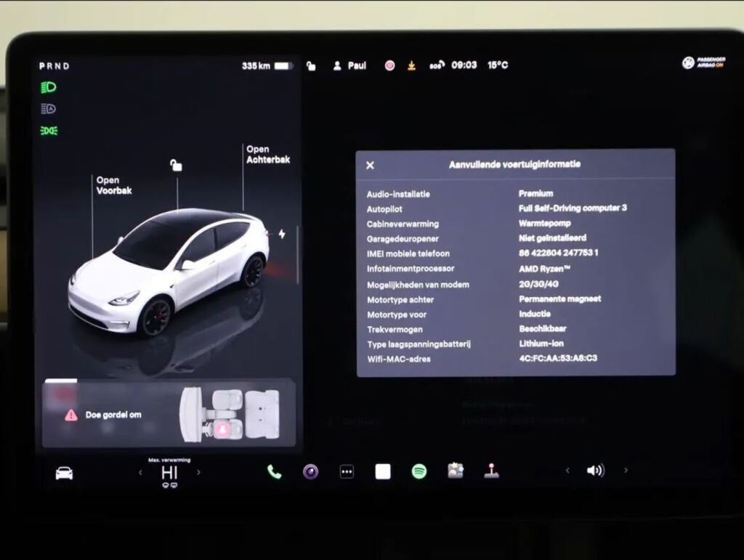Click the left chevron beside the HI temperature
The image size is (744, 560).
[139, 472]
